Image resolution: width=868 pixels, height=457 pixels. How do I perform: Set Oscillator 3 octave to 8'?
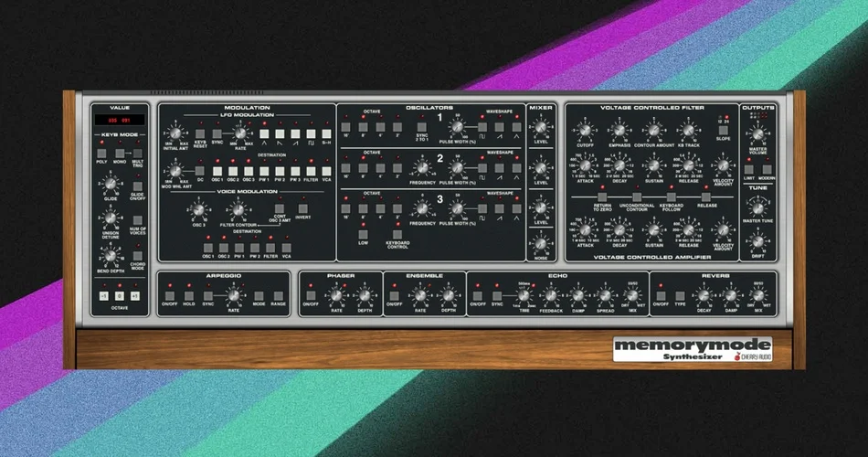pos(363,208)
